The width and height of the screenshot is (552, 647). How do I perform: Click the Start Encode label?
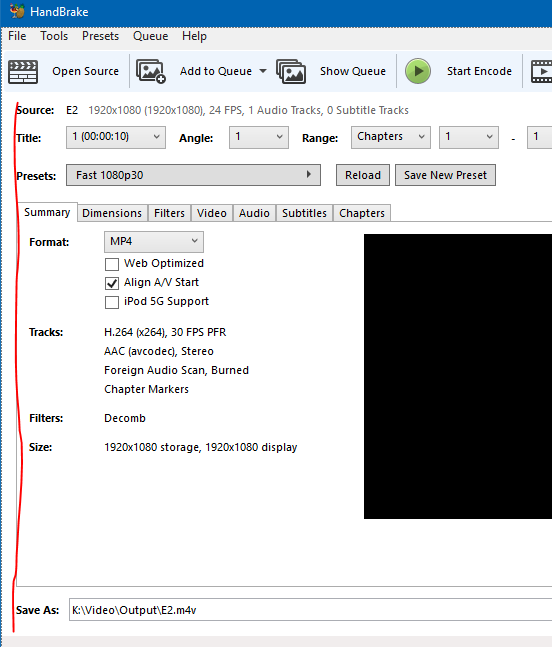pyautogui.click(x=479, y=71)
